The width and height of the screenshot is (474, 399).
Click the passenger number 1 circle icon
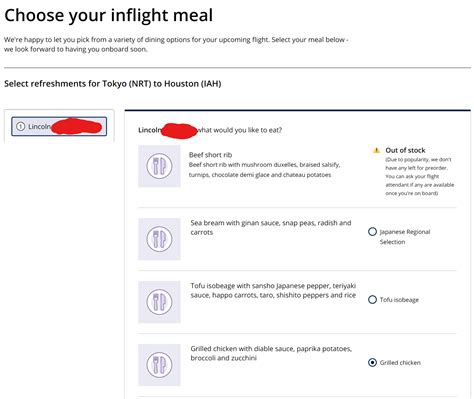pyautogui.click(x=21, y=127)
